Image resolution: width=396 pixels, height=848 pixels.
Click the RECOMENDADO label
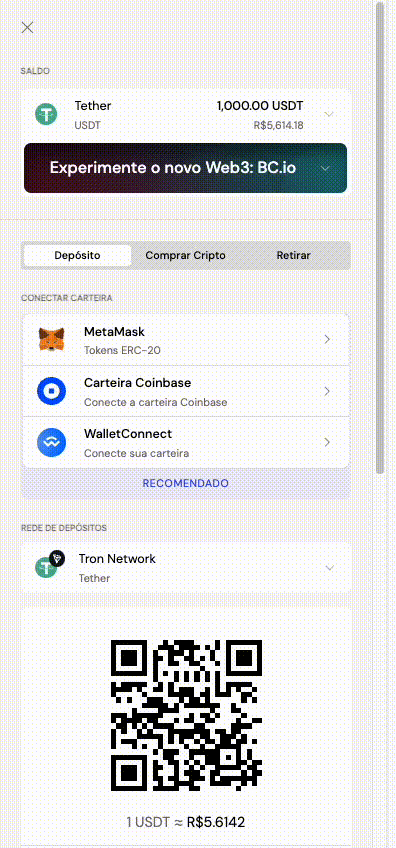click(x=186, y=483)
